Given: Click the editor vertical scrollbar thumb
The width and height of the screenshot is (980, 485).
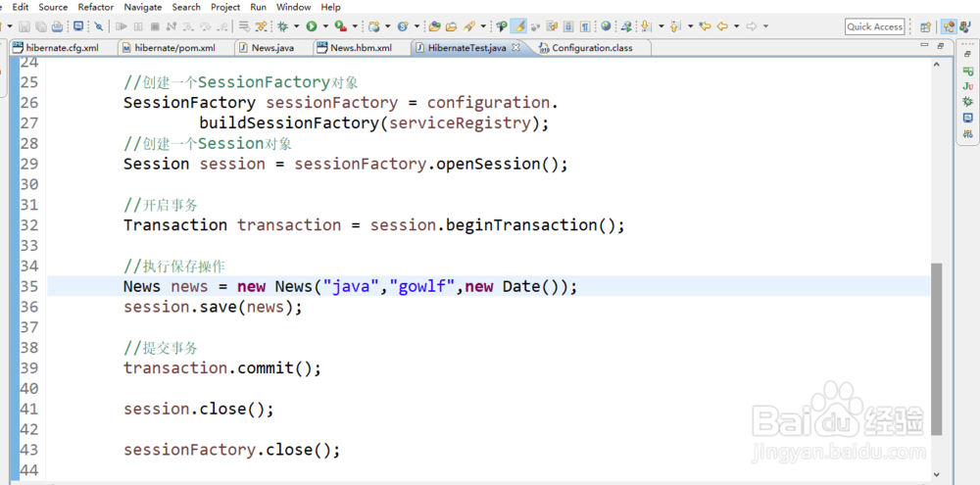Looking at the screenshot, I should click(x=936, y=349).
